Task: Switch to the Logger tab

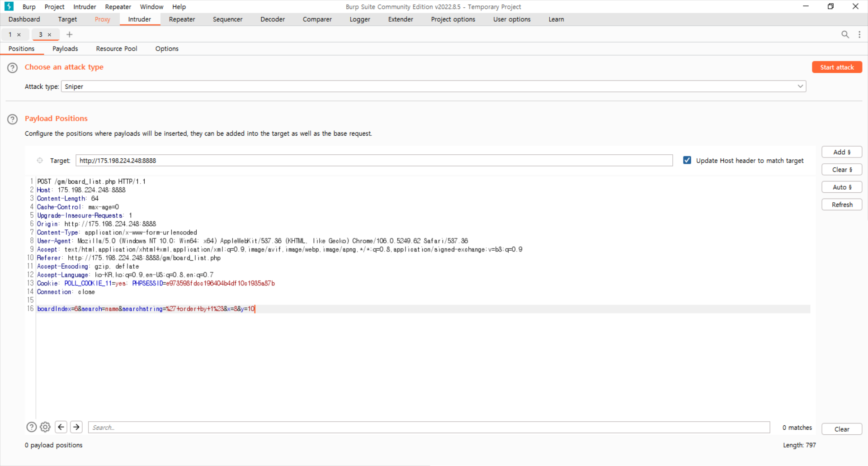Action: coord(360,19)
